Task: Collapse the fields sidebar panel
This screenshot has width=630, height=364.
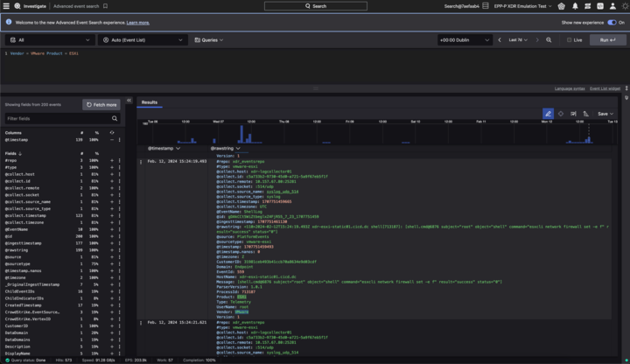Action: [x=129, y=101]
